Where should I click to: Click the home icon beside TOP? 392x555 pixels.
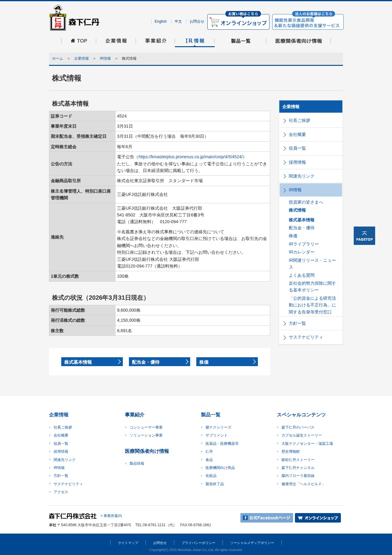[73, 41]
